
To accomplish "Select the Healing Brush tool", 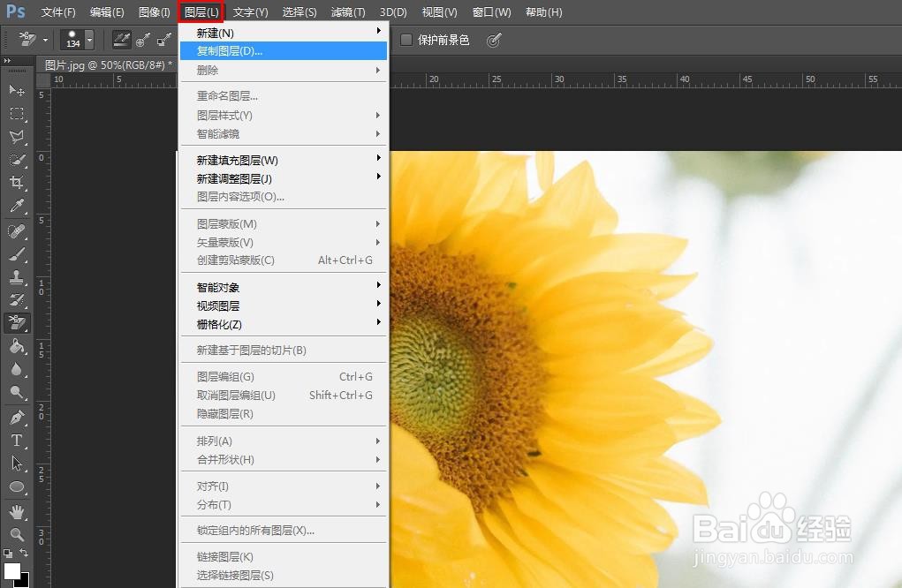I will pyautogui.click(x=17, y=231).
